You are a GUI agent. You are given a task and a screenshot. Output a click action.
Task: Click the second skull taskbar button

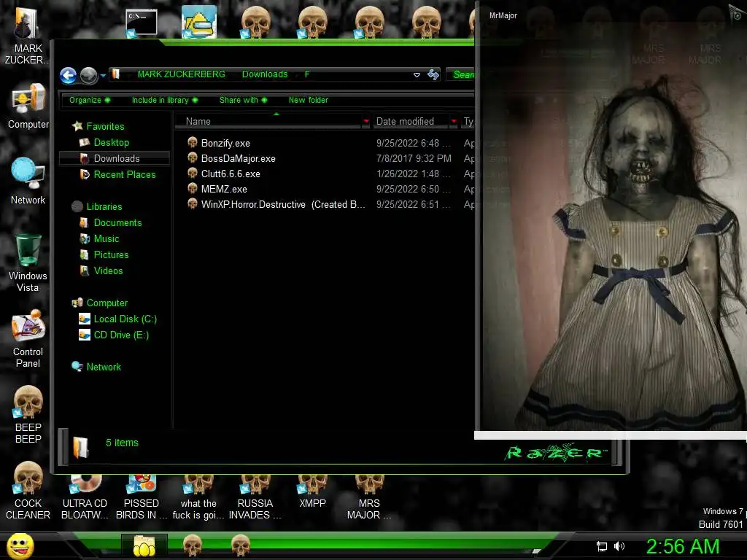[240, 545]
